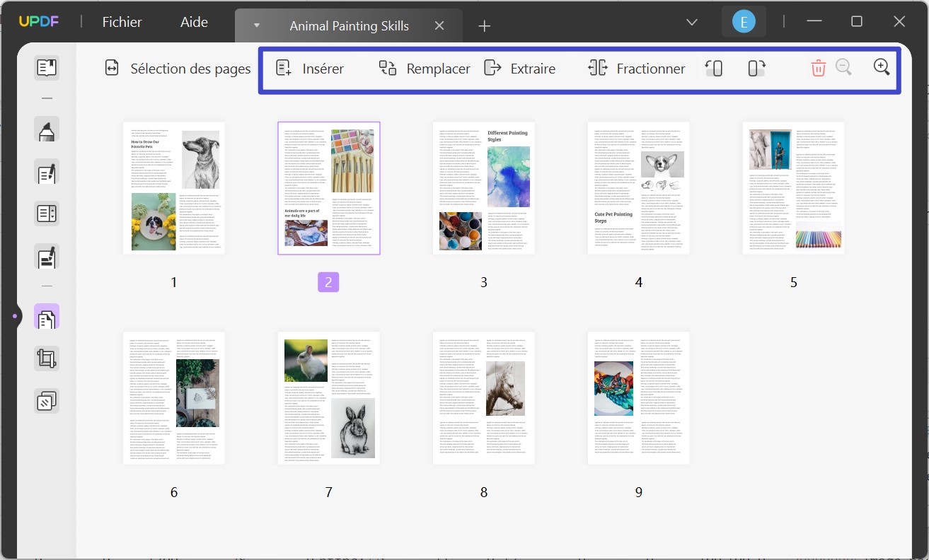Open Sélection des pages dropdown
The image size is (929, 560).
175,68
